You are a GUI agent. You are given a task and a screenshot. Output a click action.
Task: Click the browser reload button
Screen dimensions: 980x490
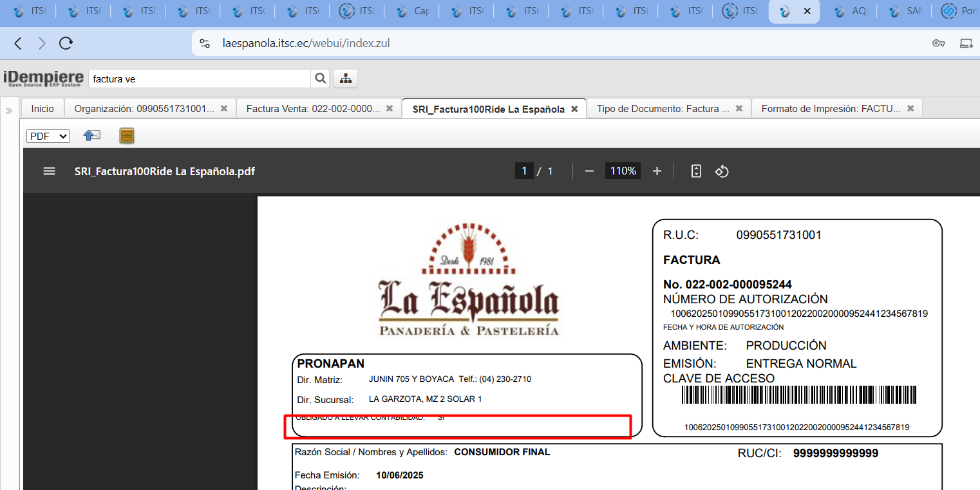[x=66, y=43]
